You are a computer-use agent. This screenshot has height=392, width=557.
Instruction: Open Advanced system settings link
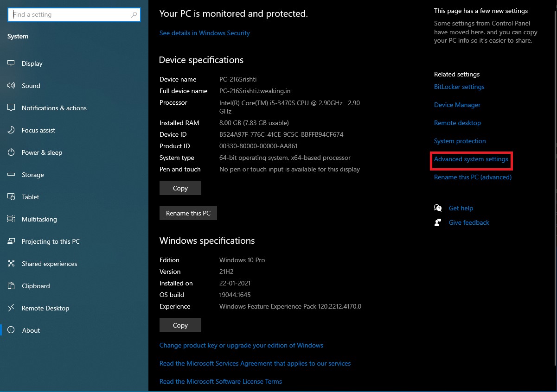tap(471, 159)
